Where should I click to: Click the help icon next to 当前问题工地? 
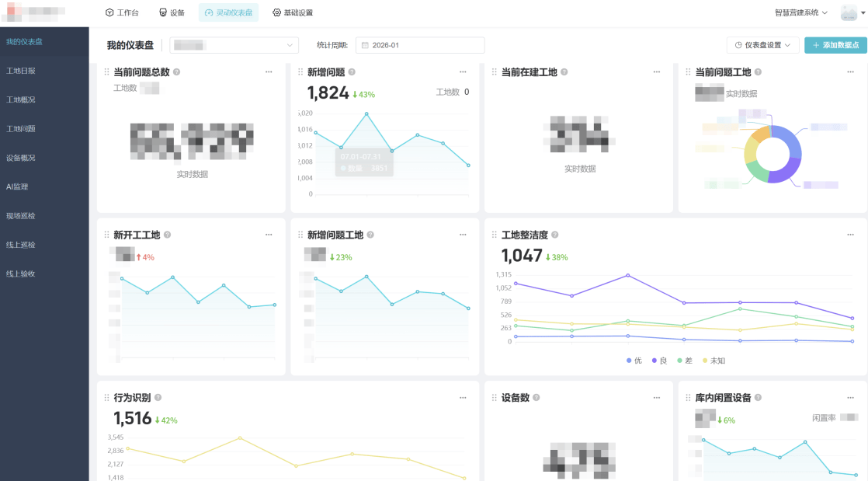pyautogui.click(x=758, y=72)
